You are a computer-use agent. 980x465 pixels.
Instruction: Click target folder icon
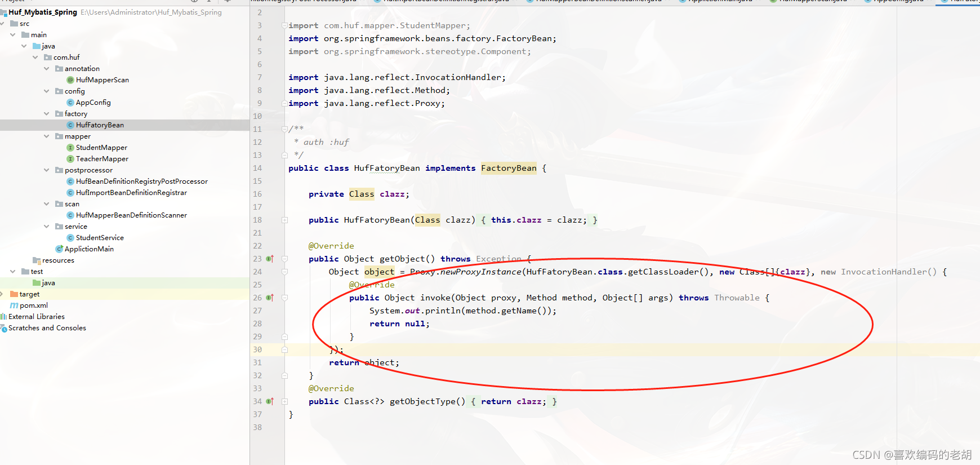coord(14,294)
